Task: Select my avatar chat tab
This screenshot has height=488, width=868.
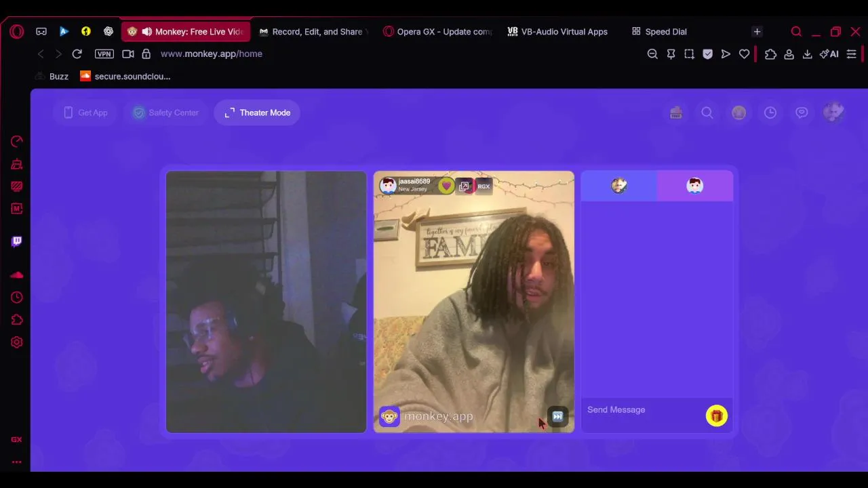Action: [x=619, y=186]
